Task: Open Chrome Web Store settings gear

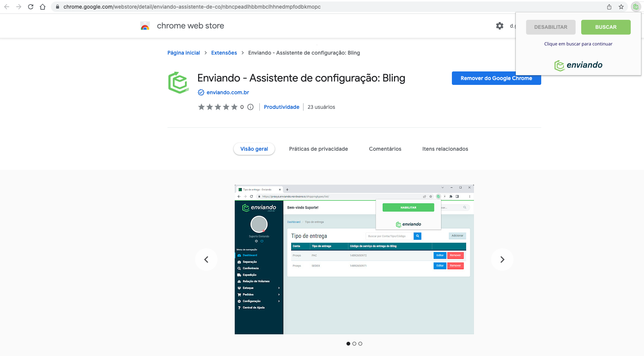Action: (500, 26)
